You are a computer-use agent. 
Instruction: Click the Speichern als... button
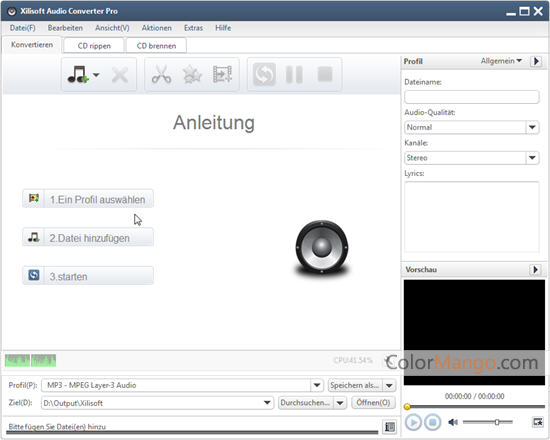pos(355,385)
